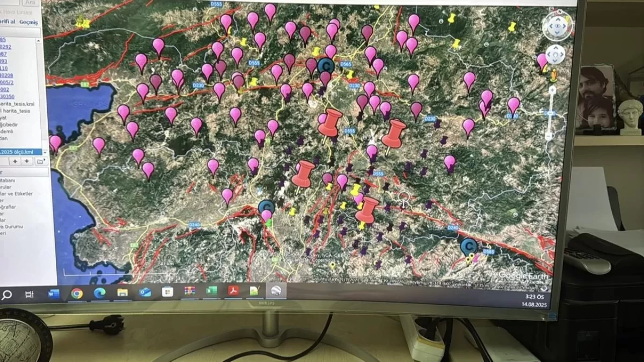This screenshot has width=644, height=362.
Task: Click the Ara search button
Action: click(30, 3)
